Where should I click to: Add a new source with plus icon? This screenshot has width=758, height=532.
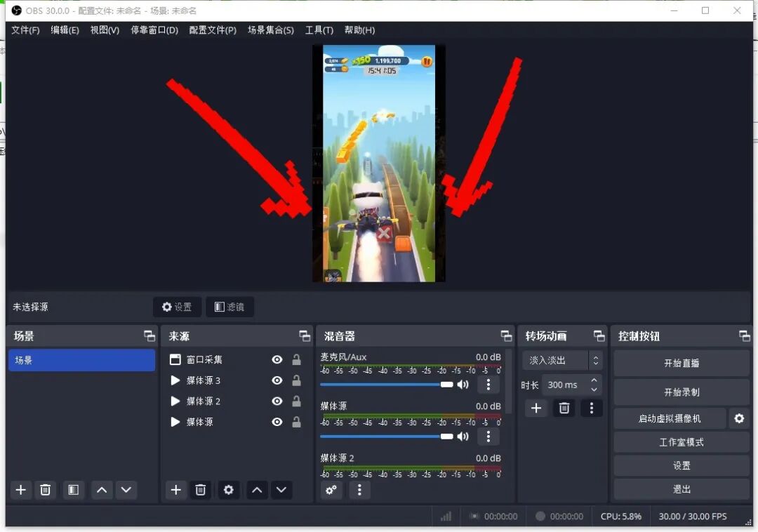click(176, 490)
